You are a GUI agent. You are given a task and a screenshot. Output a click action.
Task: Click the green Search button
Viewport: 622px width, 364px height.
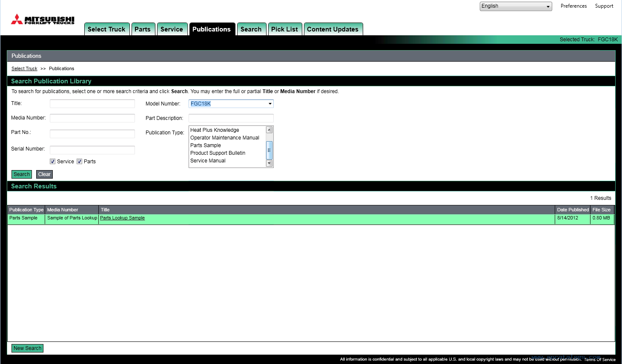tap(22, 174)
